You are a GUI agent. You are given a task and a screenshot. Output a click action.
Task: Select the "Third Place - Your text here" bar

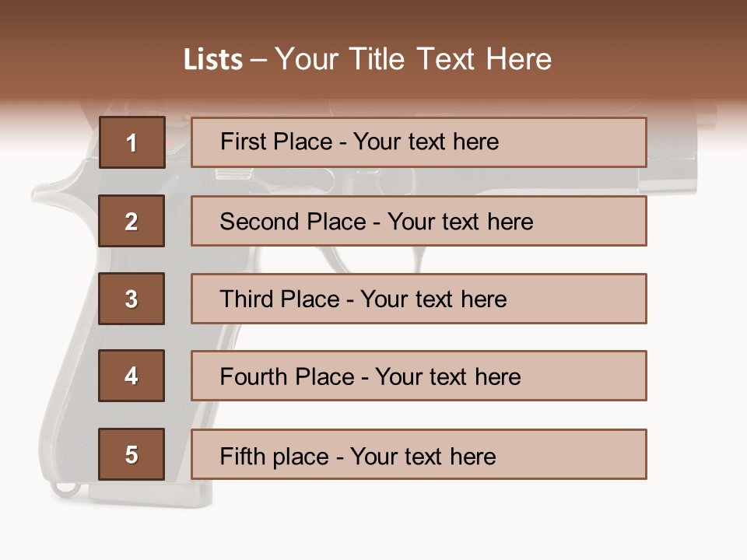click(x=419, y=299)
